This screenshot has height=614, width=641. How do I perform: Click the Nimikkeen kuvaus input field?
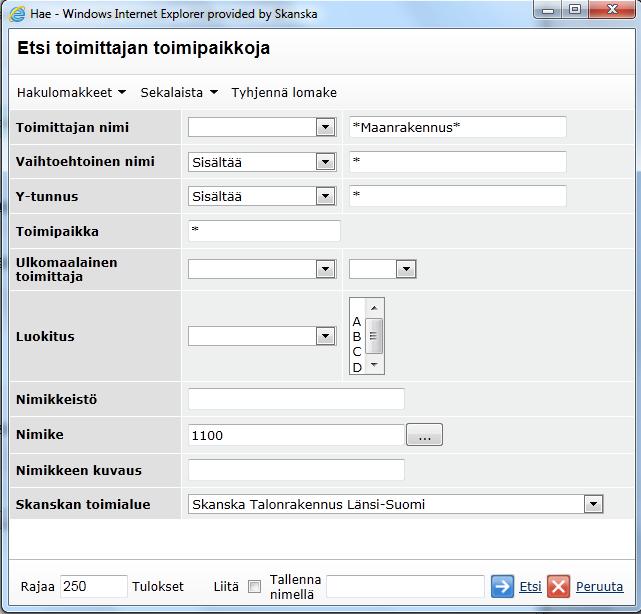tap(296, 470)
